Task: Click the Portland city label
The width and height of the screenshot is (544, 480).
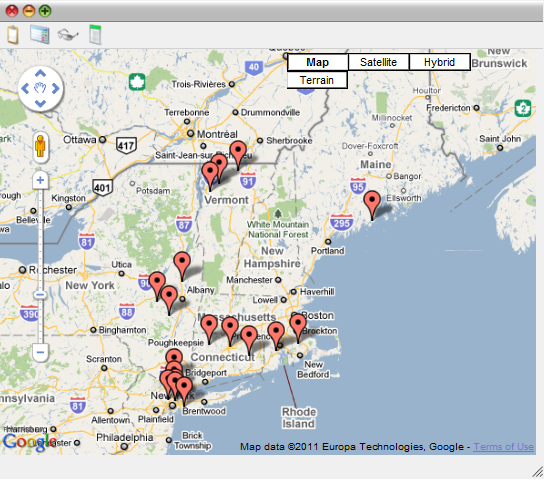Action: tap(328, 251)
